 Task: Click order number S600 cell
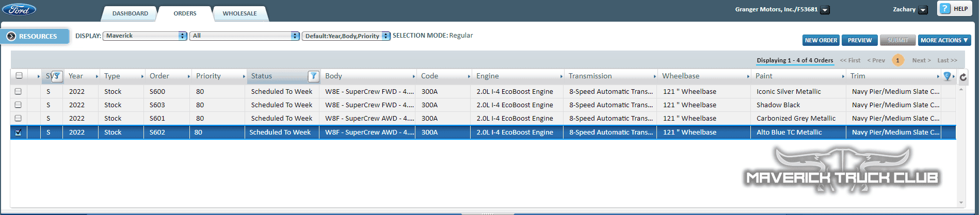(157, 91)
